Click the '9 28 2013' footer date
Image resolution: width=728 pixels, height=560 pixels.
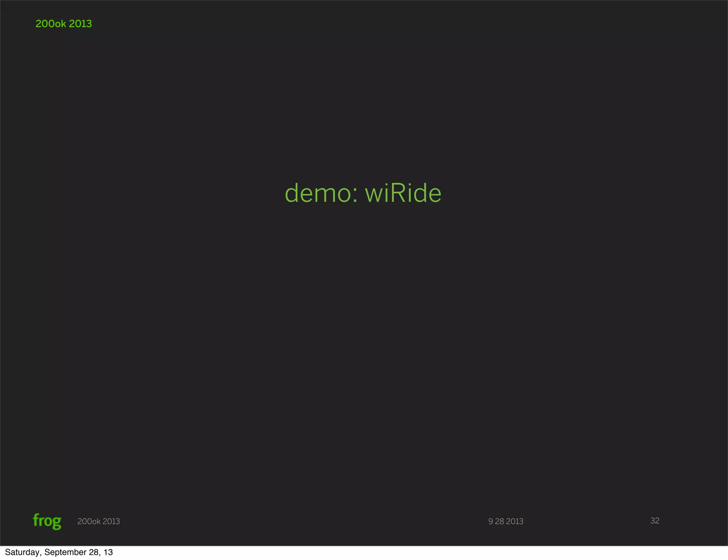(x=505, y=521)
